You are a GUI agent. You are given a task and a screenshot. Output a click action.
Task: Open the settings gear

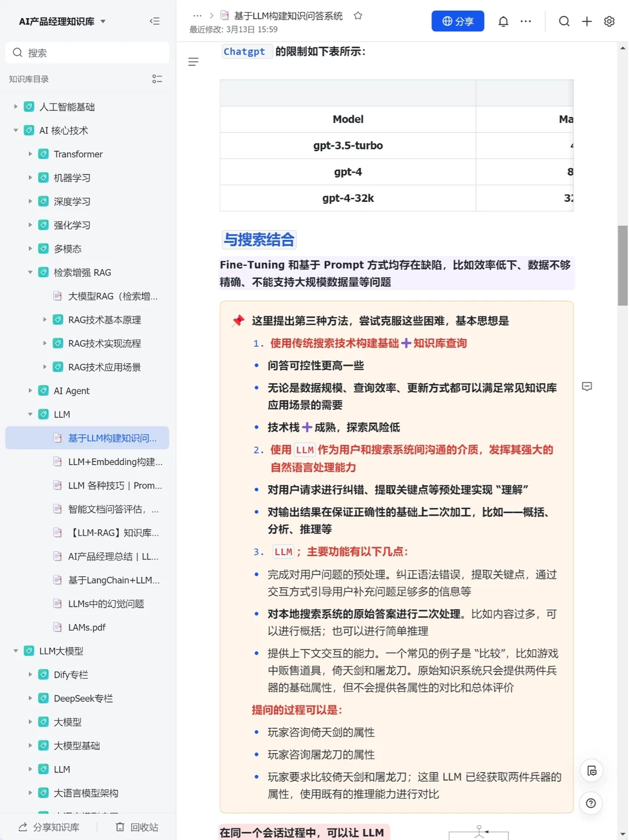click(609, 21)
